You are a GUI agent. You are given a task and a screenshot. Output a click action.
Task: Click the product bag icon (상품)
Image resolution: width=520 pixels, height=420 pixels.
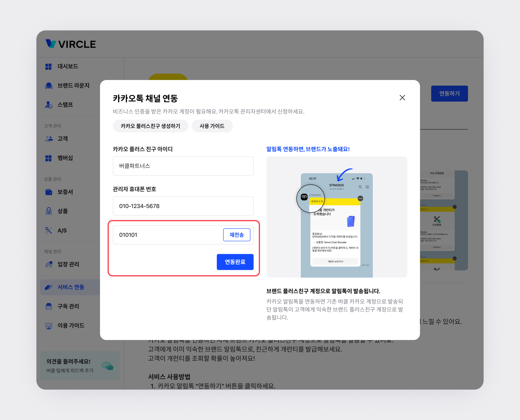click(x=49, y=211)
